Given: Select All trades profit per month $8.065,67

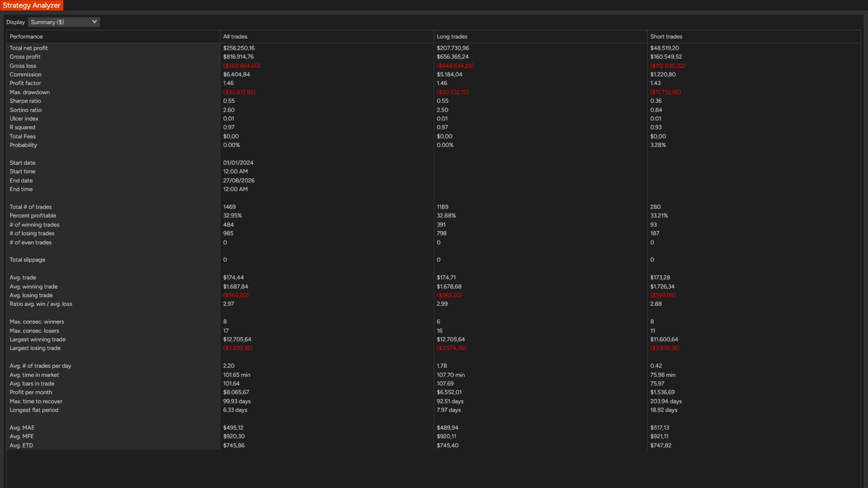Looking at the screenshot, I should [x=236, y=393].
